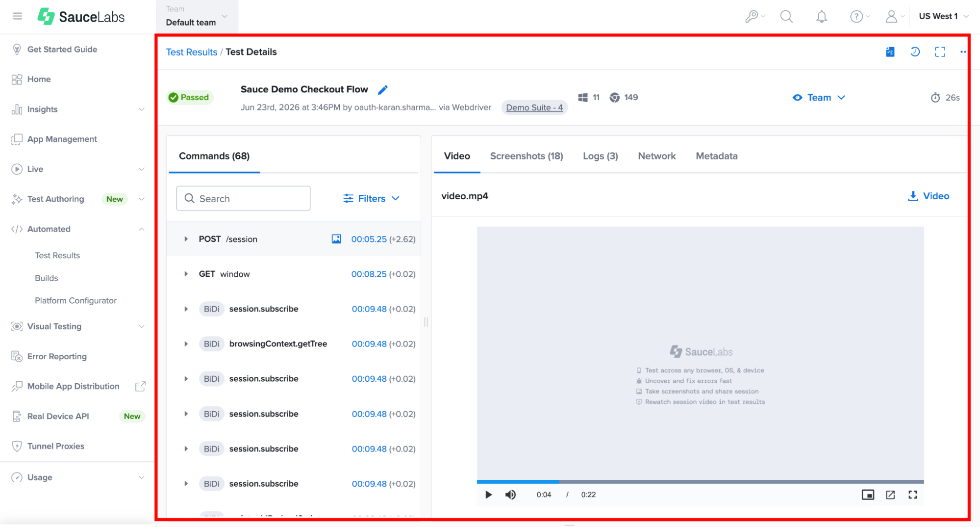The image size is (980, 527).
Task: Download the video file
Action: tap(929, 196)
